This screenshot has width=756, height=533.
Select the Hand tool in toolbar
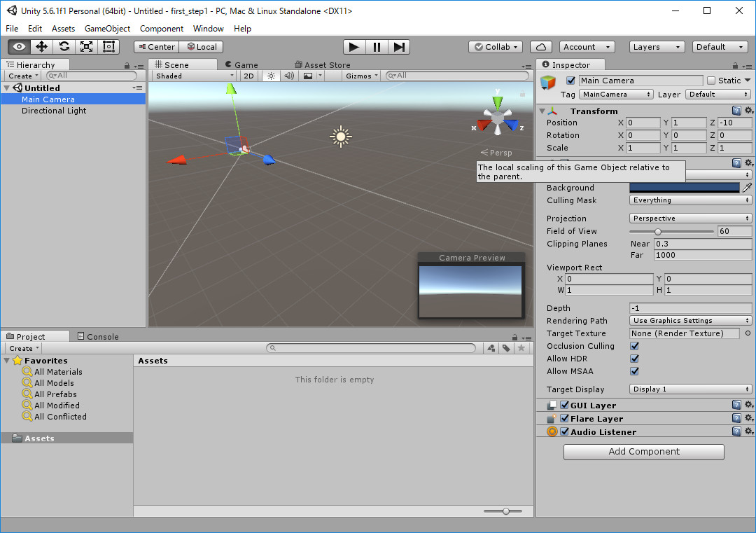(19, 47)
